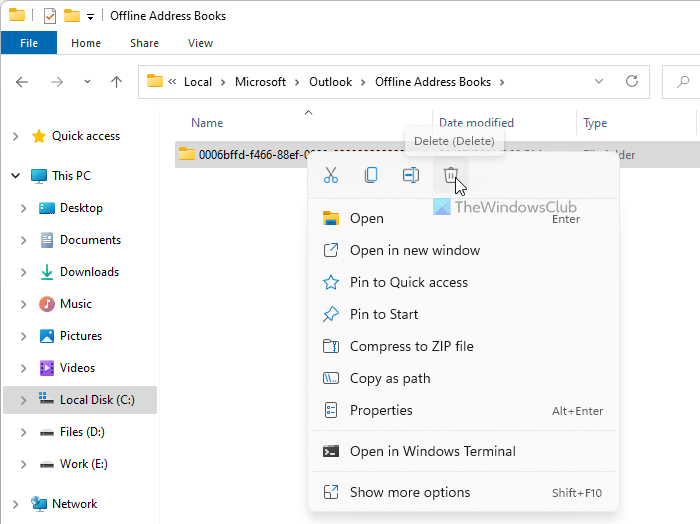
Task: Go up one folder level
Action: pos(116,82)
